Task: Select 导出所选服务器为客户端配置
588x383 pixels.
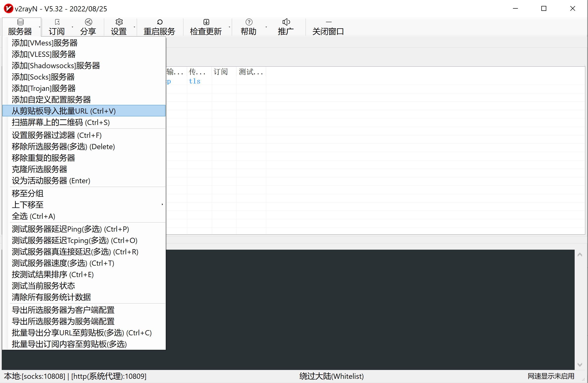Action: coord(84,310)
